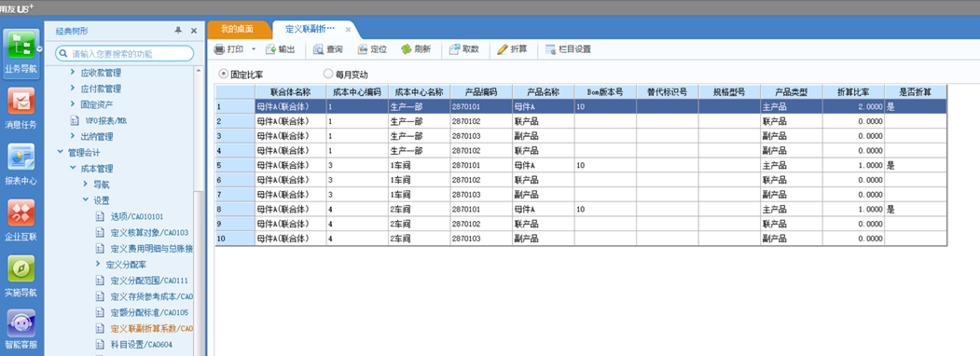Expand the 应付款管理 tree node
This screenshot has width=980, height=356.
click(x=73, y=89)
